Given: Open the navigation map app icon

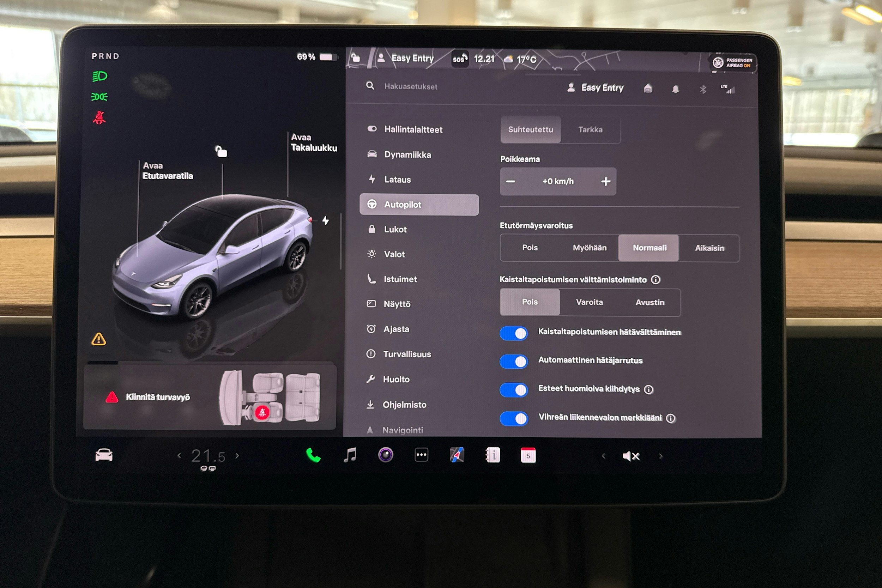Looking at the screenshot, I should 457,455.
